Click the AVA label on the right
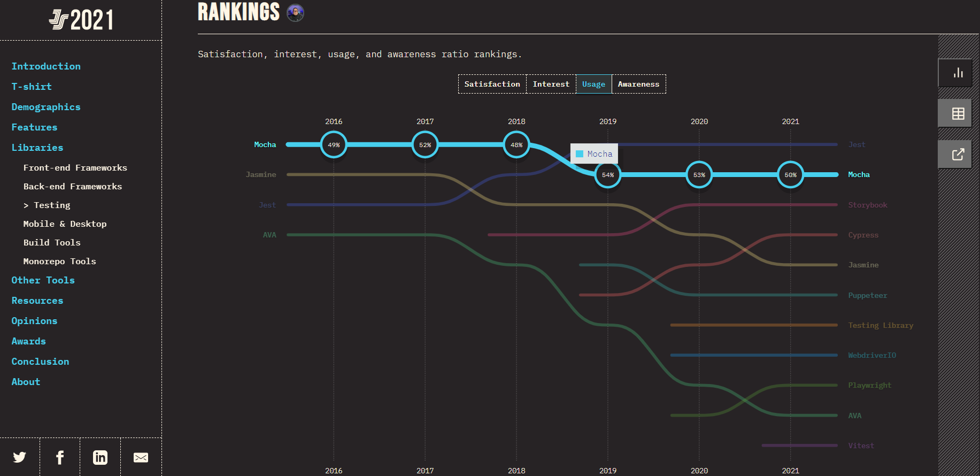The image size is (980, 476). tap(855, 416)
